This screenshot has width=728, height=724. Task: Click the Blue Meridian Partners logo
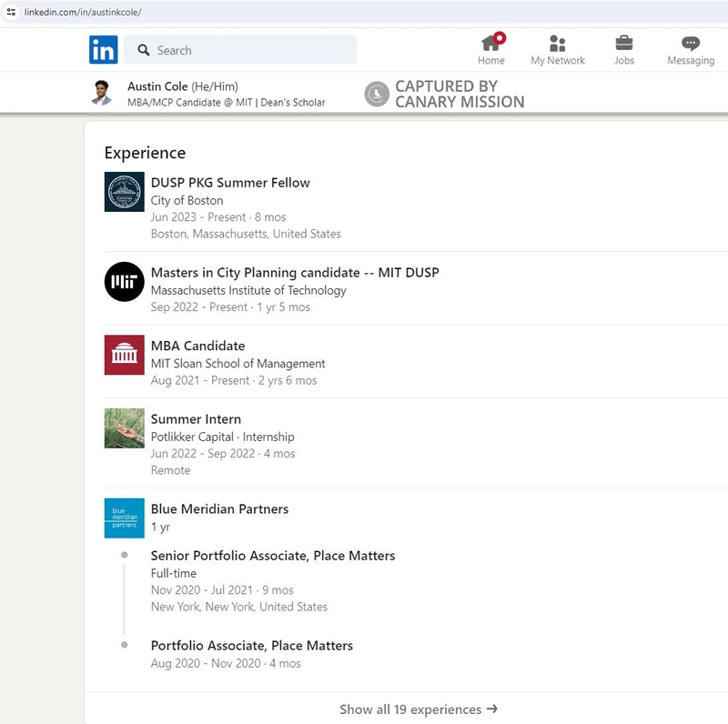(124, 518)
